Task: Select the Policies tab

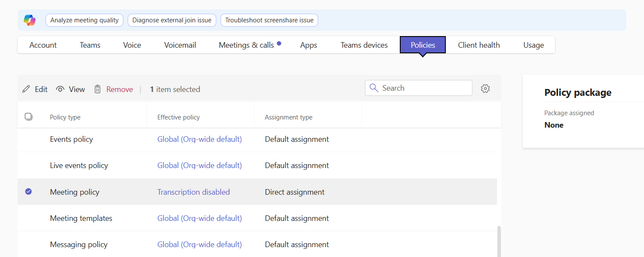Action: pyautogui.click(x=423, y=45)
